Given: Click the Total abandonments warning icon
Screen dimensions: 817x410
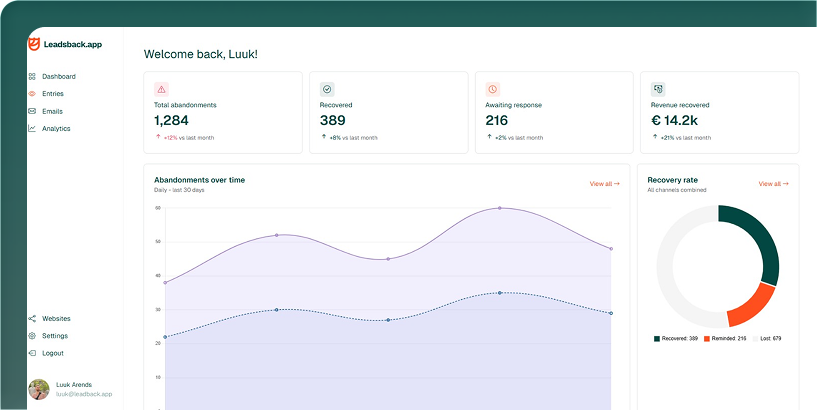Looking at the screenshot, I should tap(162, 89).
